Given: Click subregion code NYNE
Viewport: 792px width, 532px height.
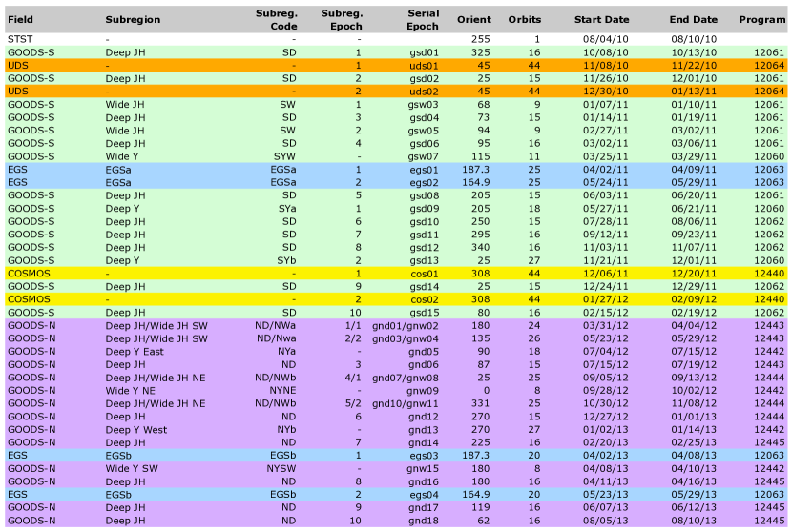Looking at the screenshot, I should click(x=282, y=391).
